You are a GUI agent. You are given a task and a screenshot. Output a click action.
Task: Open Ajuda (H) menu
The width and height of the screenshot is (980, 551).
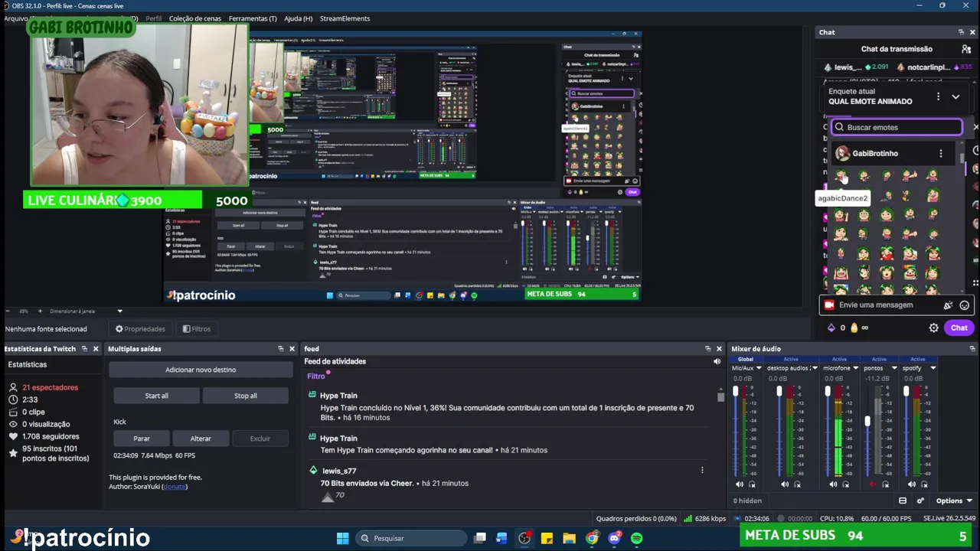[x=298, y=18]
